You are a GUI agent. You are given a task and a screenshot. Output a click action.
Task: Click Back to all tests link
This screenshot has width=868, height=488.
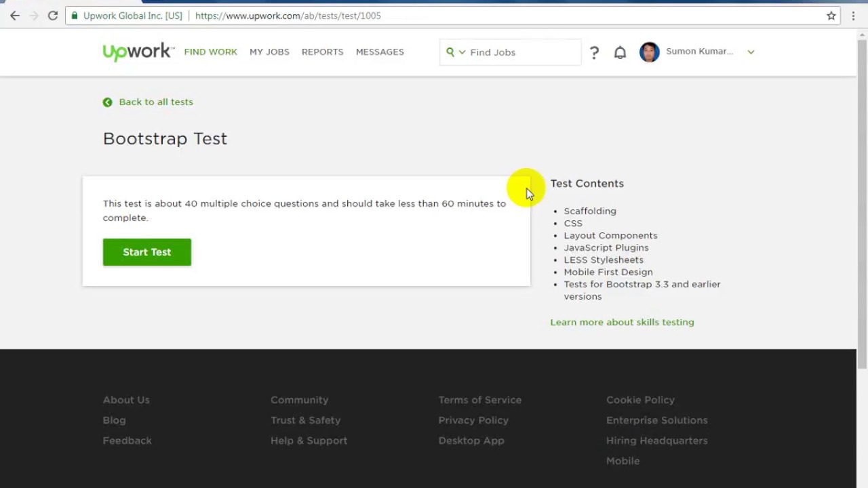coord(156,102)
